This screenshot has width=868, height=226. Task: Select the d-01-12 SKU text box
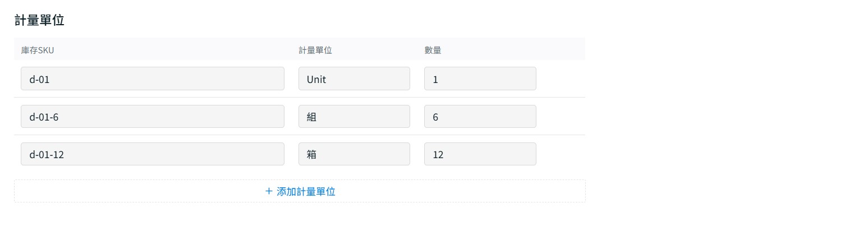(x=152, y=154)
